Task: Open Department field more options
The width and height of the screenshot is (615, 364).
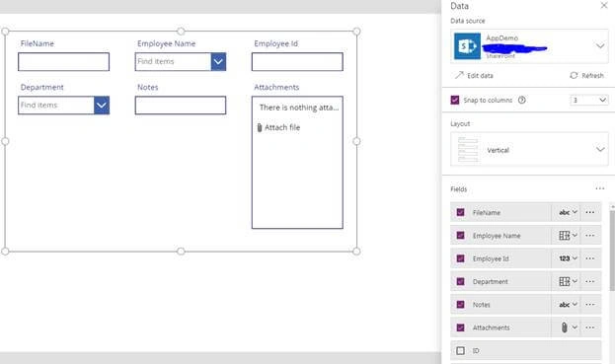Action: pos(590,281)
